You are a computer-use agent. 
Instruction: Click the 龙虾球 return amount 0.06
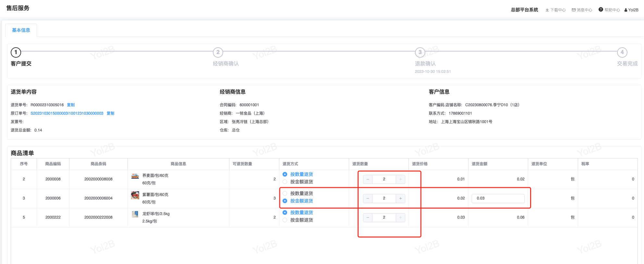(x=521, y=217)
